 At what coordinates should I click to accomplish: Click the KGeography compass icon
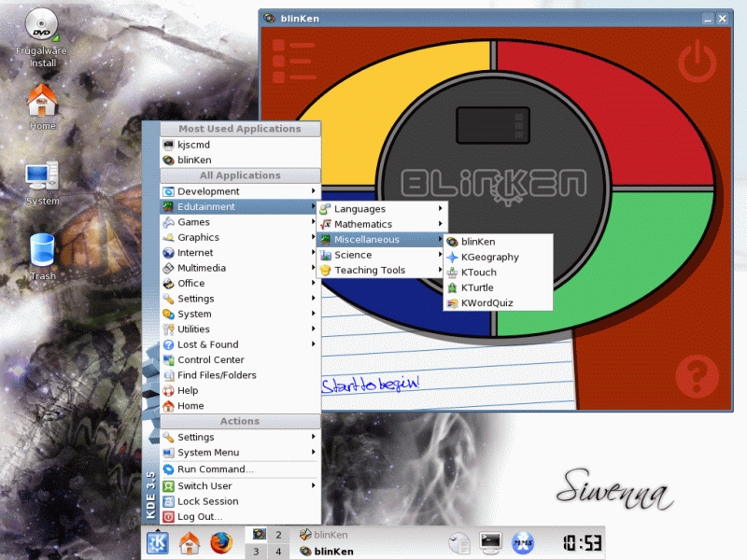coord(452,258)
